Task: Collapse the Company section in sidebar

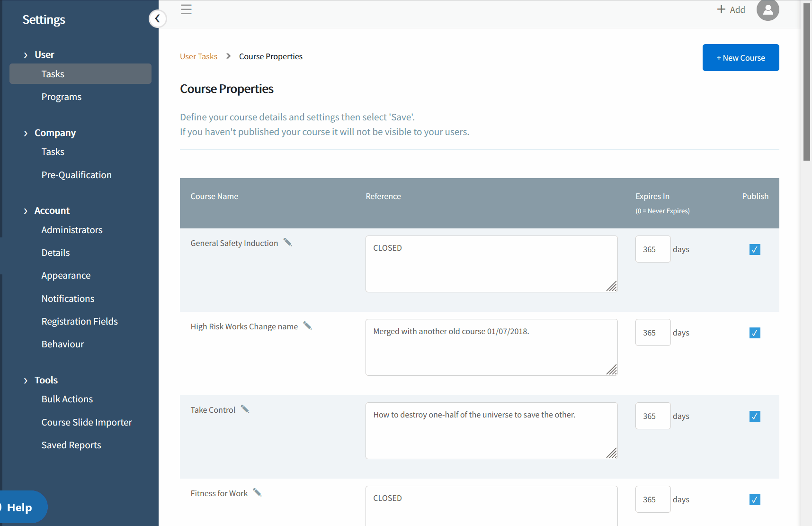Action: pyautogui.click(x=26, y=133)
